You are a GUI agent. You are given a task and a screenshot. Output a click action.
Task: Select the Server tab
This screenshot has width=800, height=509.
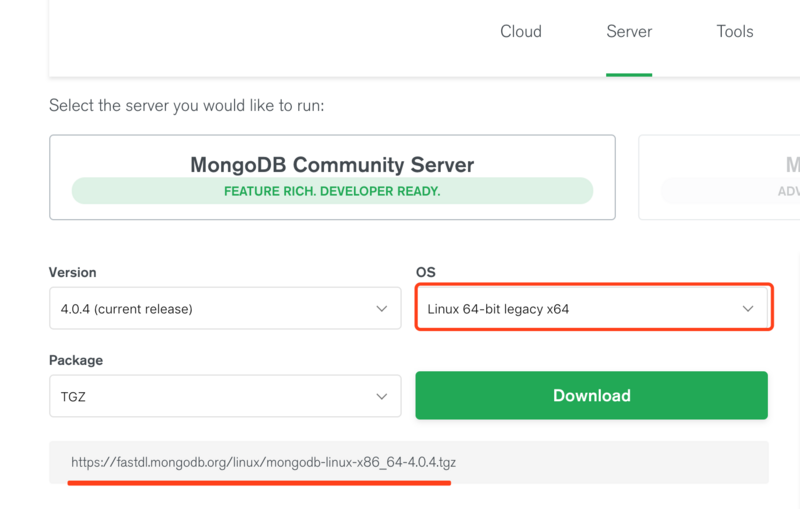pyautogui.click(x=629, y=32)
